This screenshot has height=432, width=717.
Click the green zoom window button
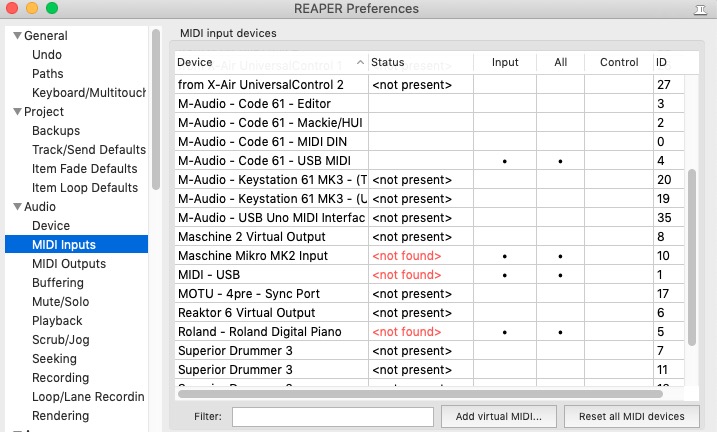[x=52, y=8]
